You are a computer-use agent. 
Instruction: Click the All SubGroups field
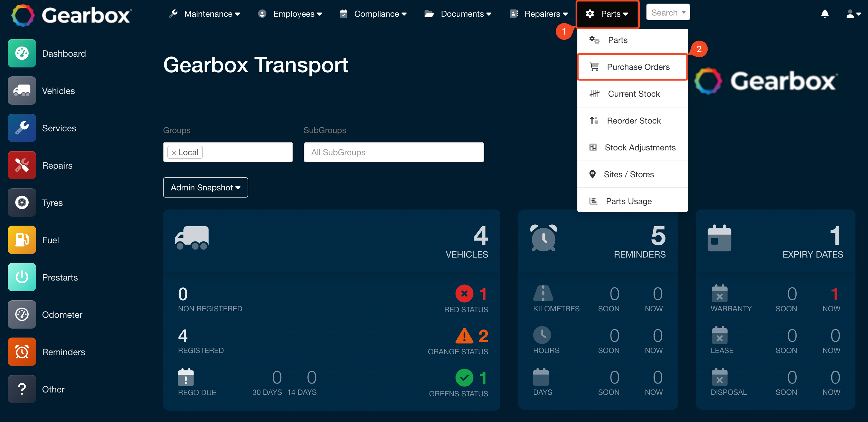coord(394,152)
